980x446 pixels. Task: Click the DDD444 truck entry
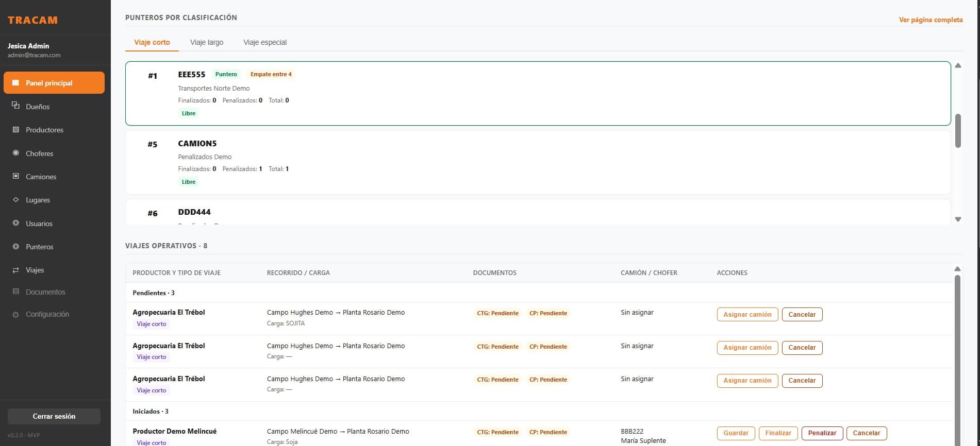click(x=538, y=212)
